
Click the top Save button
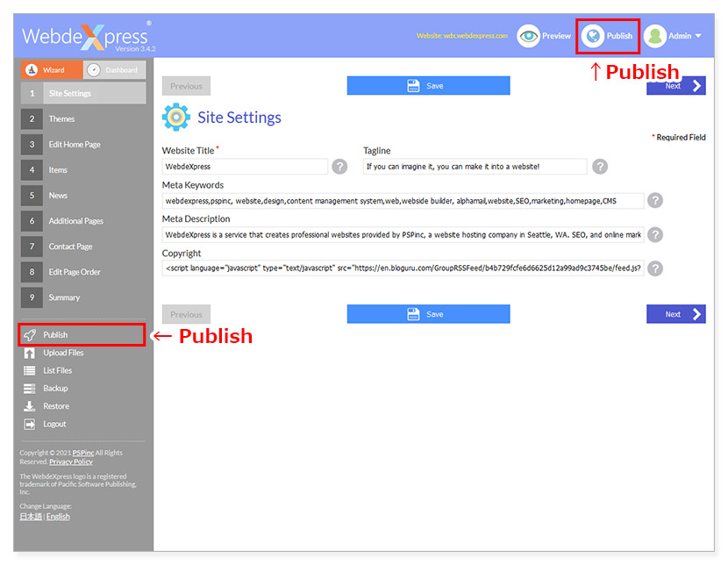(428, 86)
